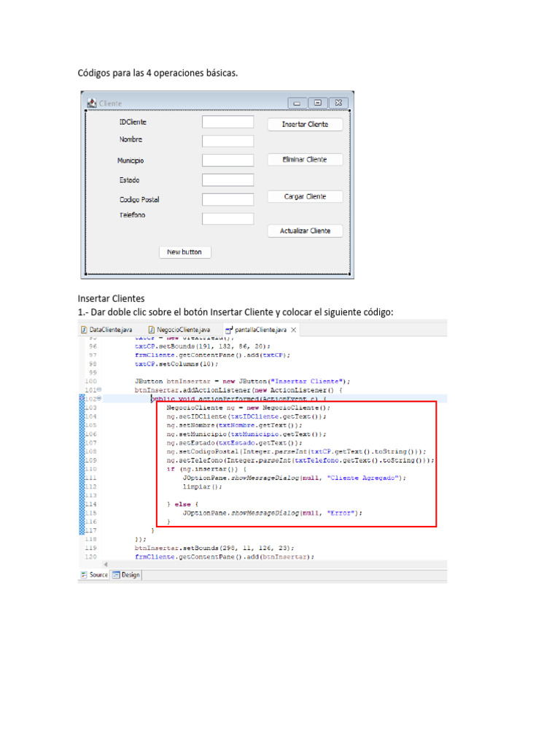Click the limpiar(); code line
560x747 pixels.
(x=203, y=487)
